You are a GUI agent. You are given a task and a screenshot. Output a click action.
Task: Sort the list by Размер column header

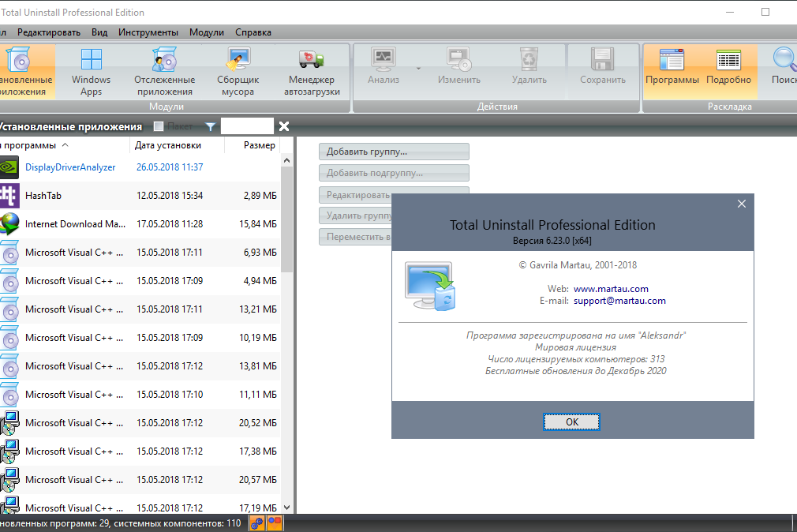click(x=253, y=145)
